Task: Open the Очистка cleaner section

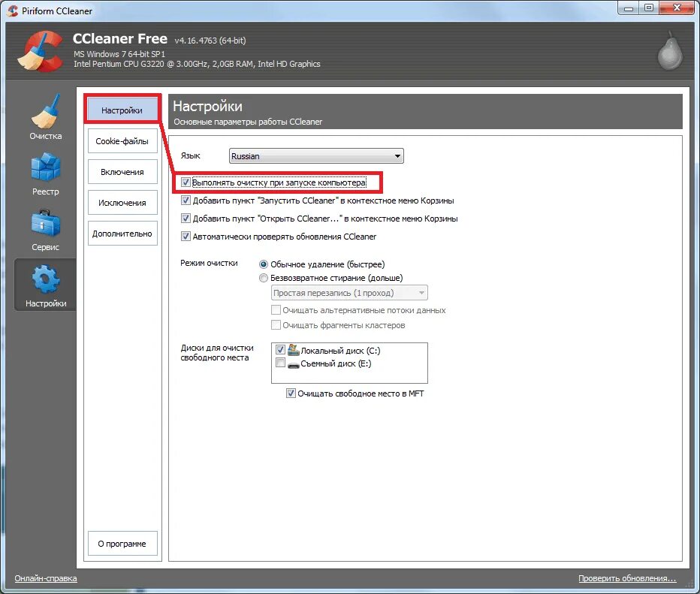Action: coord(45,117)
